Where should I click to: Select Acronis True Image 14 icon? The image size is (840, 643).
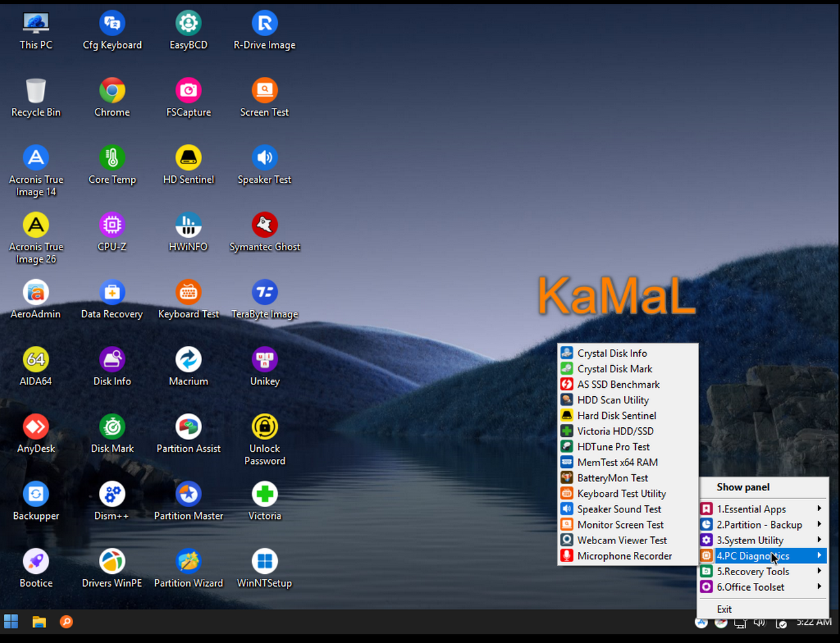(x=36, y=172)
